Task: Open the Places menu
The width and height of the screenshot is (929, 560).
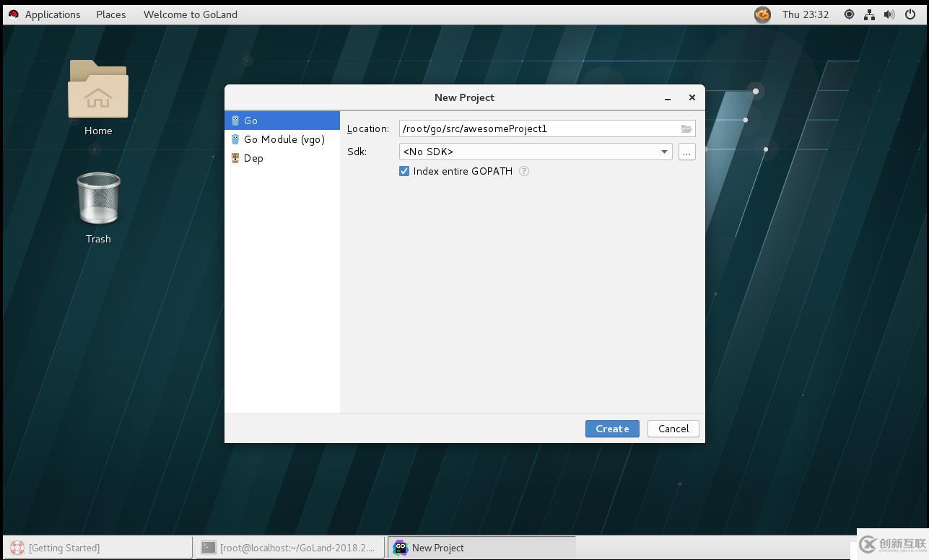Action: click(111, 14)
